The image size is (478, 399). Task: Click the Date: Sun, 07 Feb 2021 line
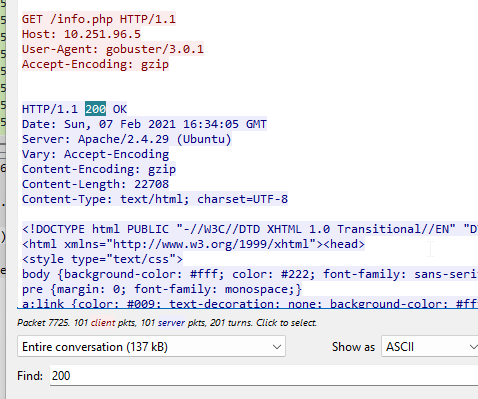[144, 124]
